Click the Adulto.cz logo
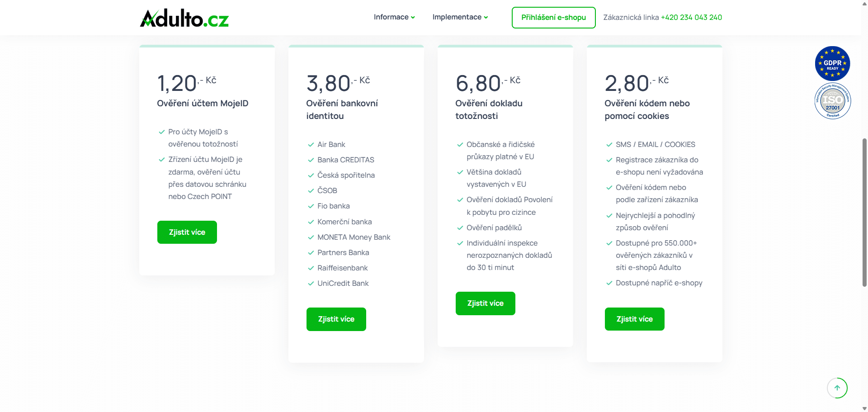This screenshot has width=868, height=412. (x=184, y=18)
